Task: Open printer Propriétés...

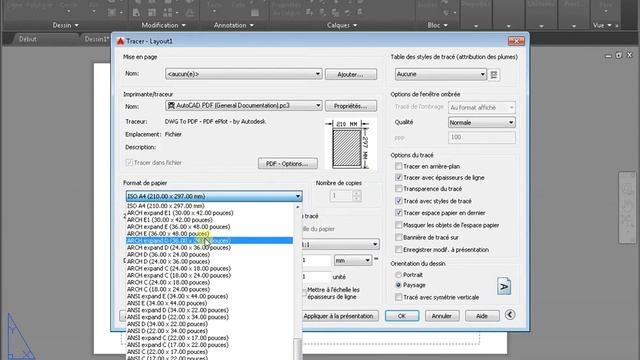Action: [351, 106]
